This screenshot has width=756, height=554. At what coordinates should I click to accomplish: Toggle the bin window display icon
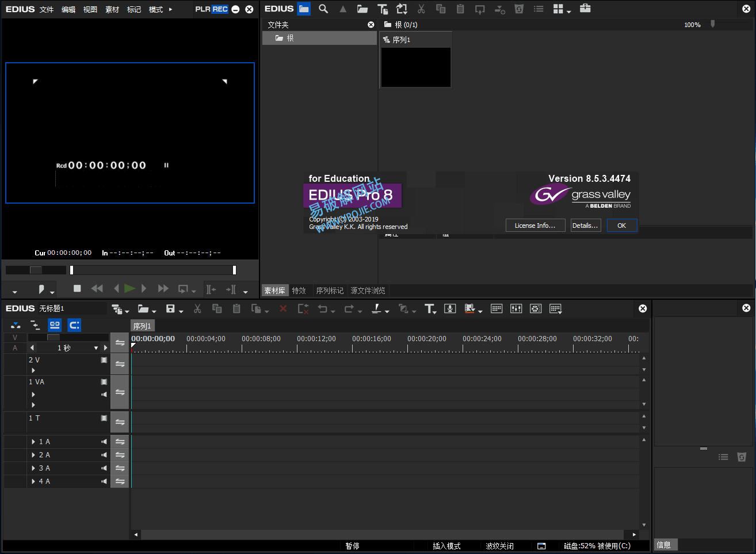[x=497, y=309]
